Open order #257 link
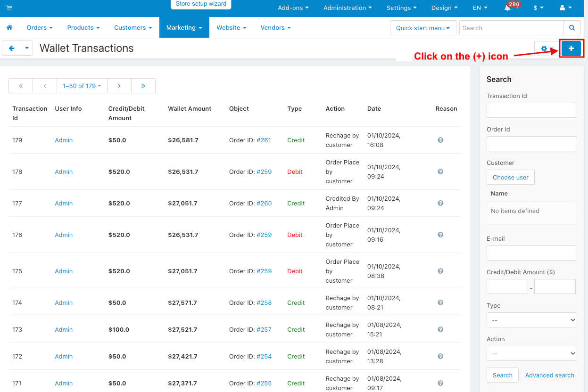Viewport: 588px width, 392px height. (264, 329)
